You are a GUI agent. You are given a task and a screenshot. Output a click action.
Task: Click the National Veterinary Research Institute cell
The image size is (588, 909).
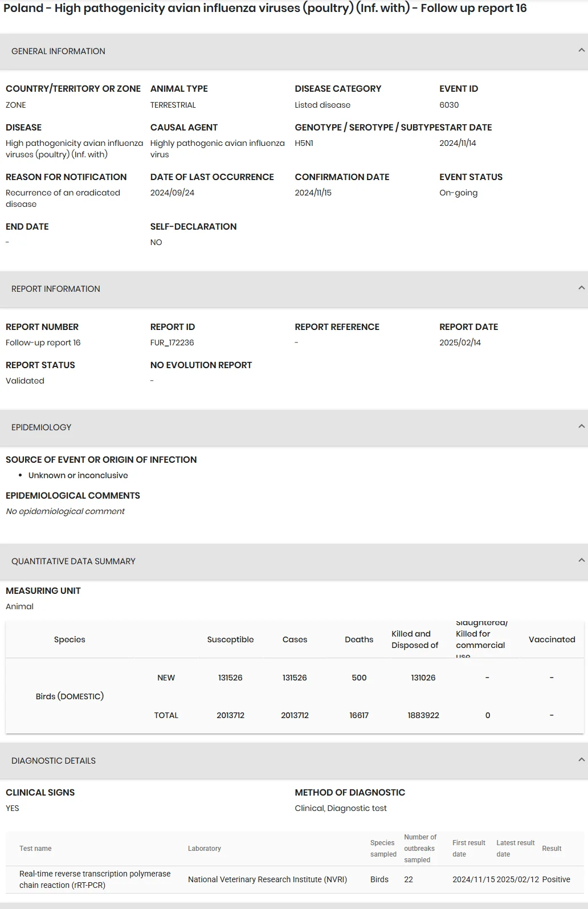pos(267,879)
